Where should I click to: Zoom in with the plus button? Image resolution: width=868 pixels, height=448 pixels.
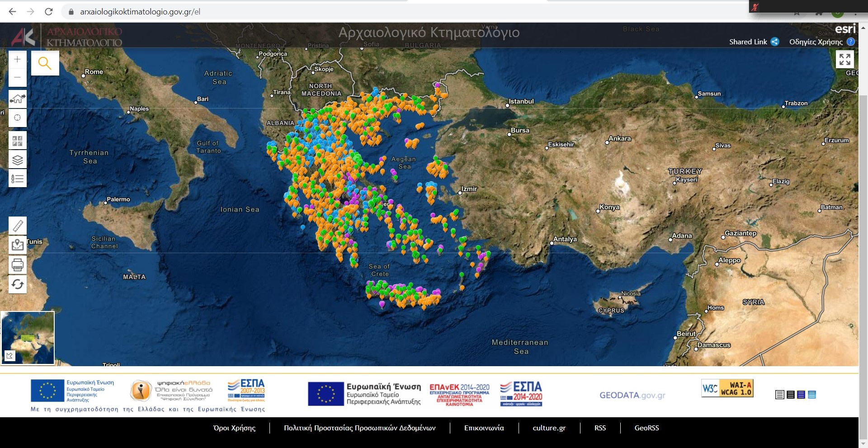point(18,59)
